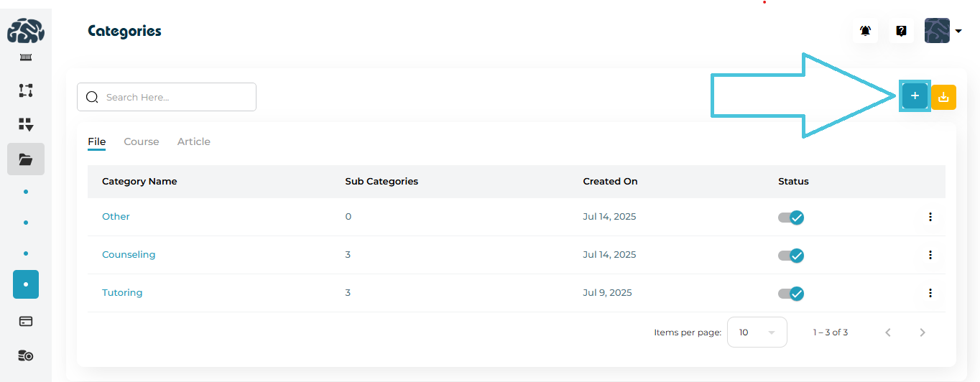This screenshot has height=382, width=980.
Task: Switch to the Article tab
Action: (x=193, y=141)
